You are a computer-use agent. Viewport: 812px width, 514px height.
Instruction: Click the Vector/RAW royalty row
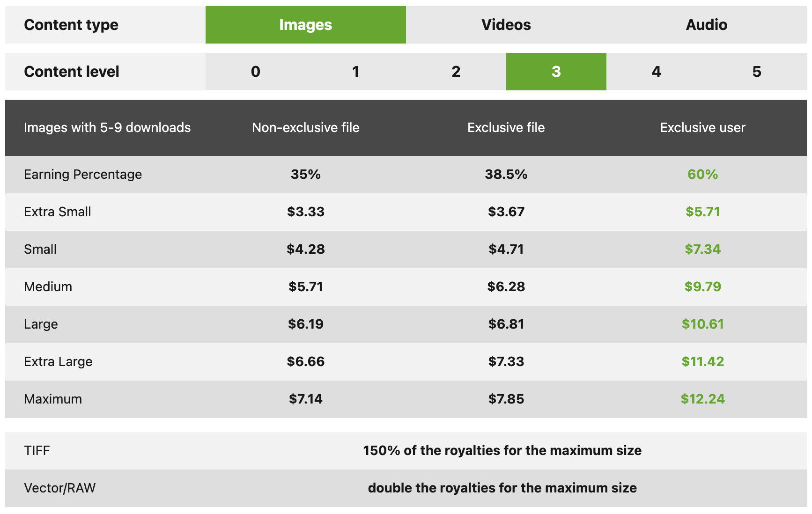pos(59,488)
